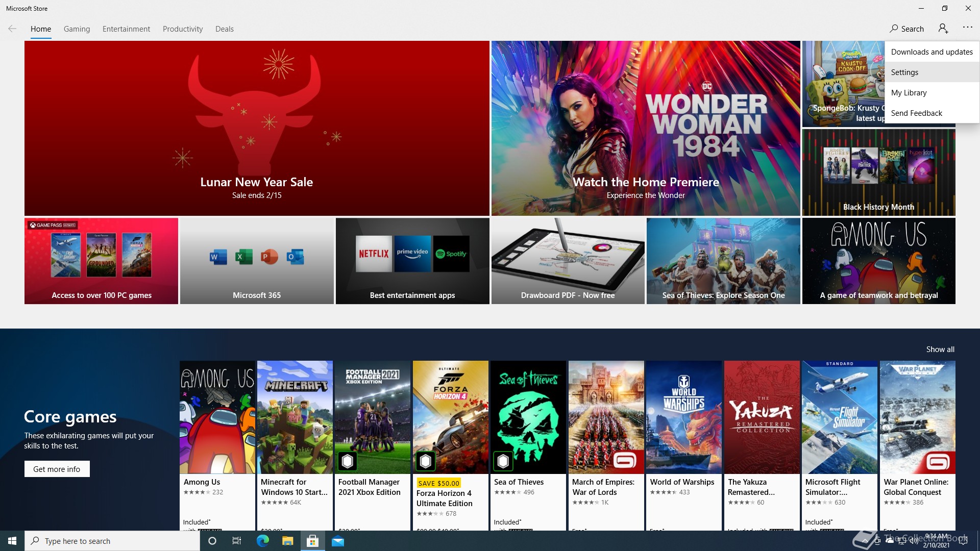The width and height of the screenshot is (980, 551).
Task: Open Football Manager 2021 Xbox Edition card
Action: click(x=373, y=445)
